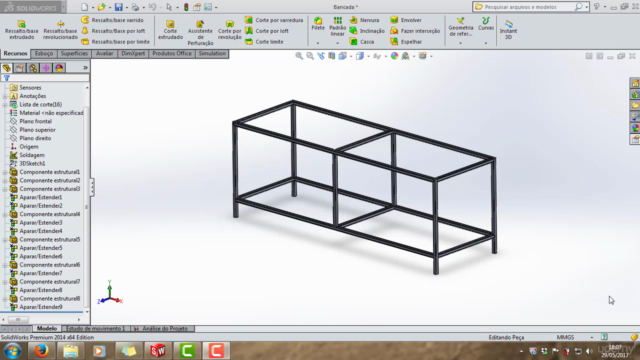Click the Espelhar tool

pyautogui.click(x=406, y=42)
